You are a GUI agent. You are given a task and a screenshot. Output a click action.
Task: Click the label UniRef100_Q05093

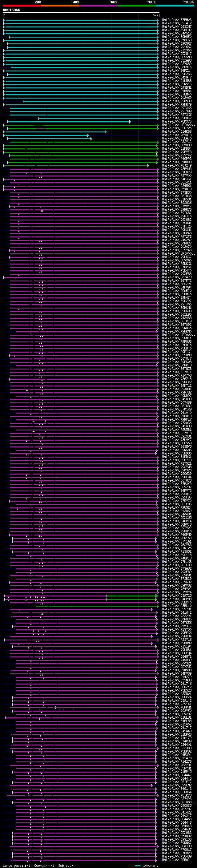point(177,145)
